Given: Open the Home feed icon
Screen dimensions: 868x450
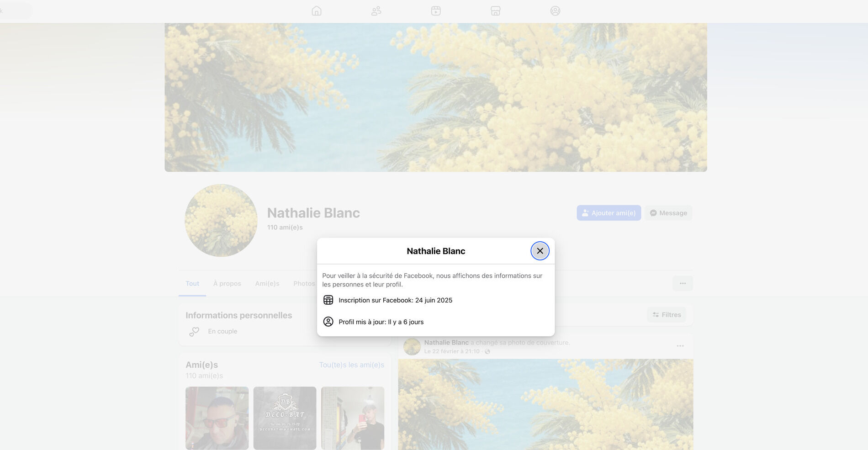Looking at the screenshot, I should pos(317,11).
